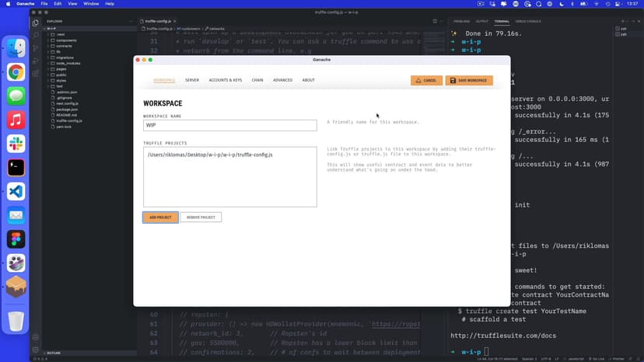Open the ACCOUNTS & KEYS tab

pos(225,80)
